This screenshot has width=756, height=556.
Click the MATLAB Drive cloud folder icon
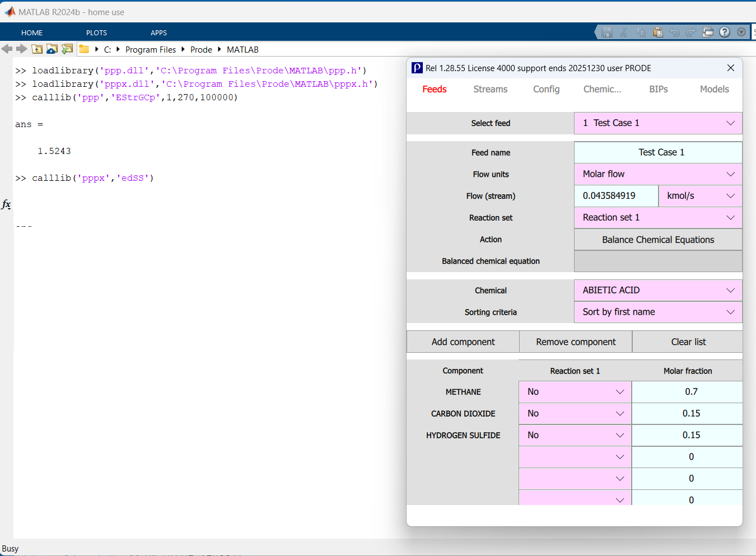pos(52,49)
